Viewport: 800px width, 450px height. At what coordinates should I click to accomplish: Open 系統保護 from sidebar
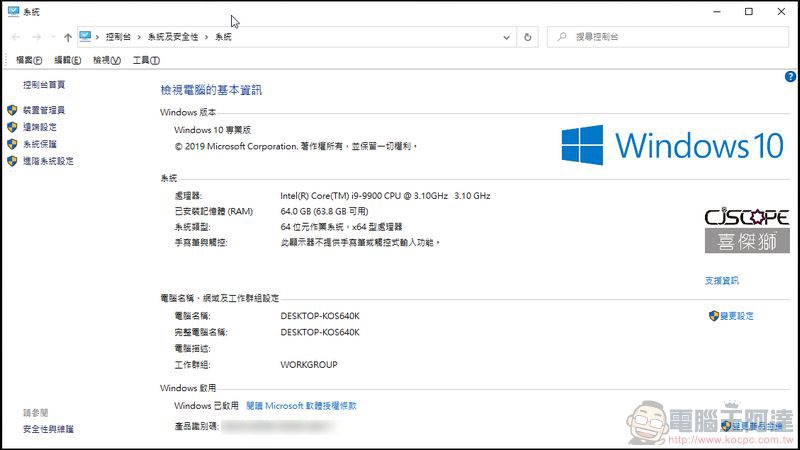click(40, 144)
